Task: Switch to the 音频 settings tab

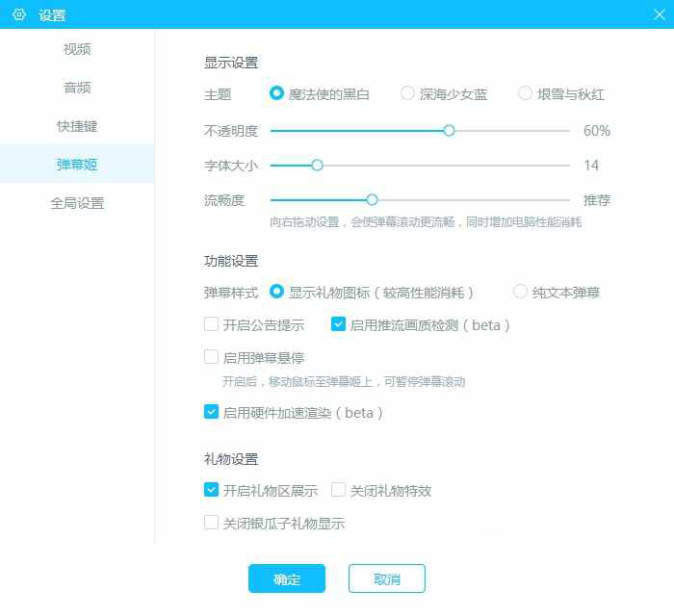Action: pos(77,88)
